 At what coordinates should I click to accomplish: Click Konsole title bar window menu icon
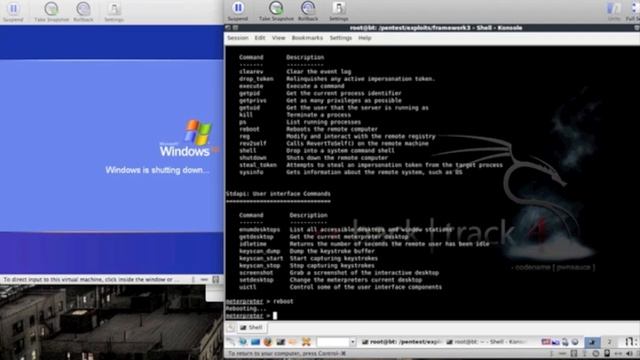228,28
